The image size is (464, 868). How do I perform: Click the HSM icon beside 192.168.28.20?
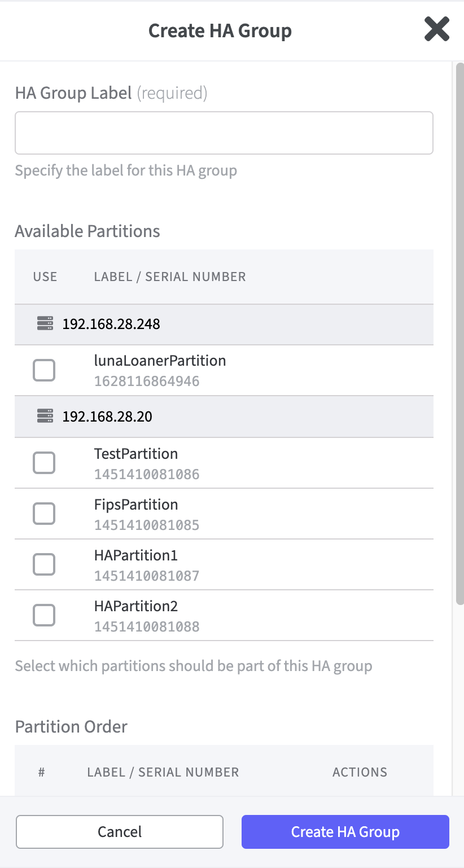[x=44, y=416]
